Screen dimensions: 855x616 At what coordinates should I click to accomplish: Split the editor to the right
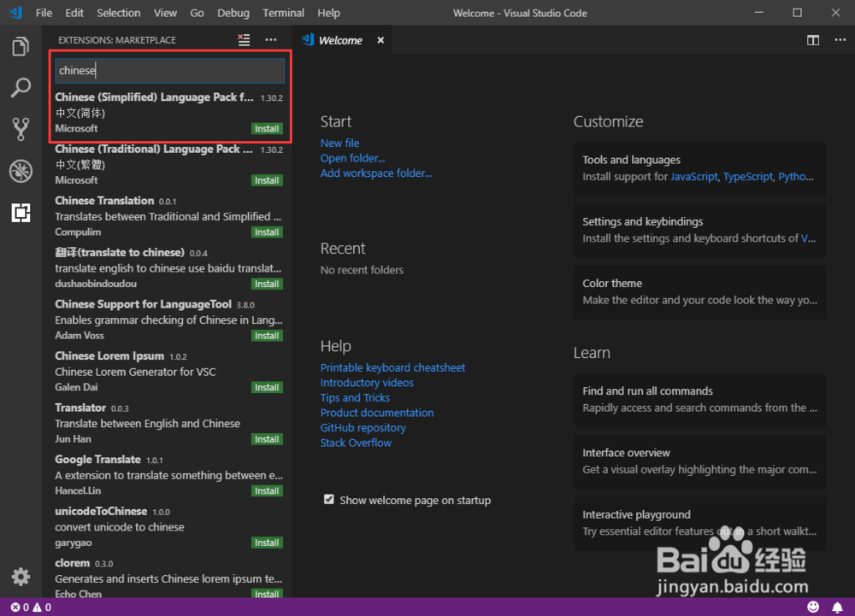(x=812, y=40)
